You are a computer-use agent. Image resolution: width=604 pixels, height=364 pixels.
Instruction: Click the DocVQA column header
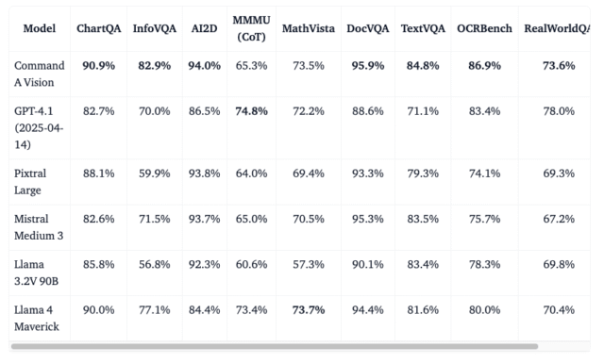(x=367, y=28)
